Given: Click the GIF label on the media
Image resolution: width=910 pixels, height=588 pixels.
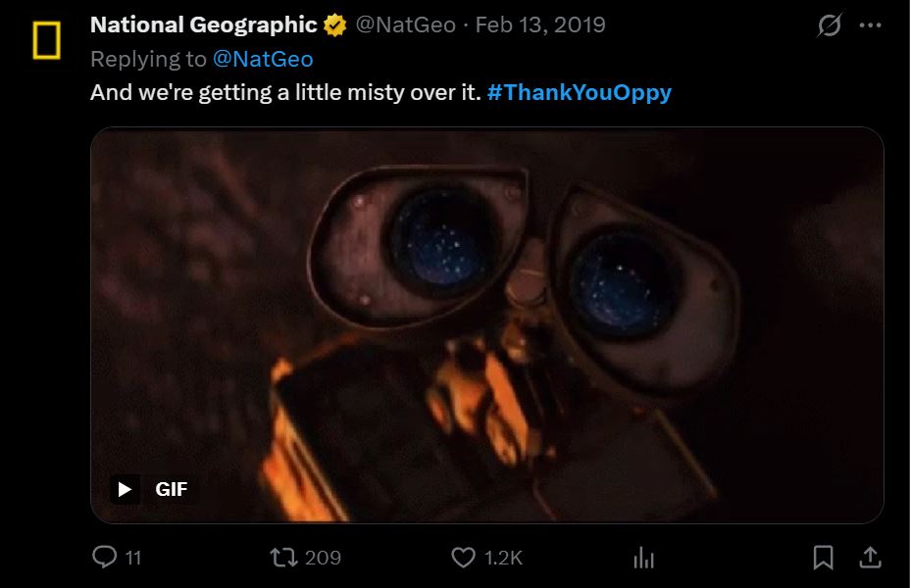Looking at the screenshot, I should (171, 487).
